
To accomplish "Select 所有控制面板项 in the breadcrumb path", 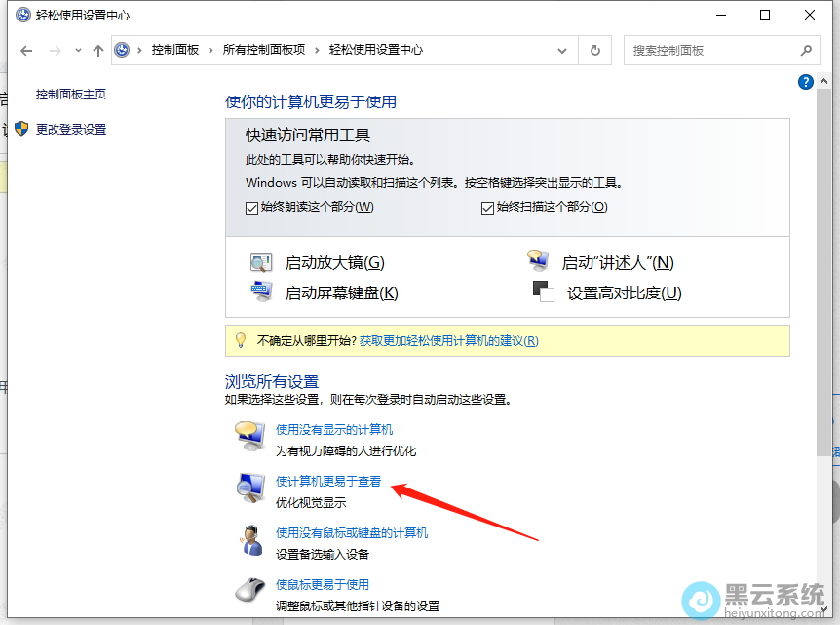I will [x=264, y=50].
